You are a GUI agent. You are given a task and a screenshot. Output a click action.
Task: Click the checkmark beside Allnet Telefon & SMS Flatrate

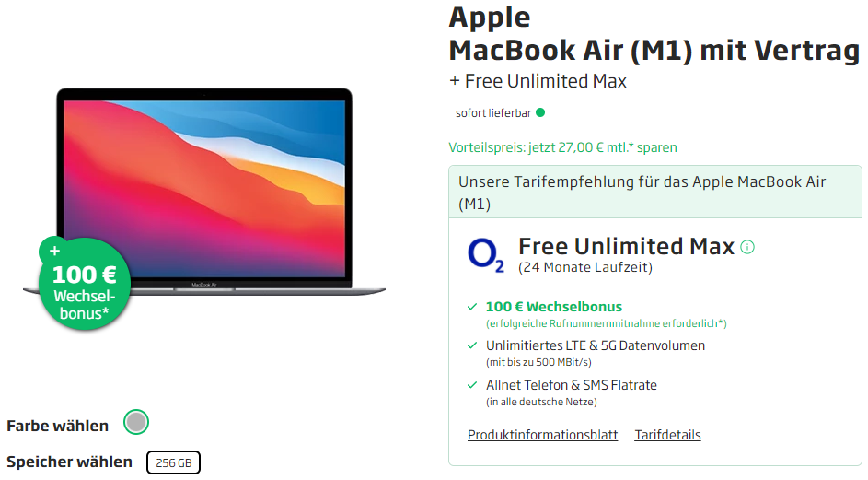click(x=472, y=385)
